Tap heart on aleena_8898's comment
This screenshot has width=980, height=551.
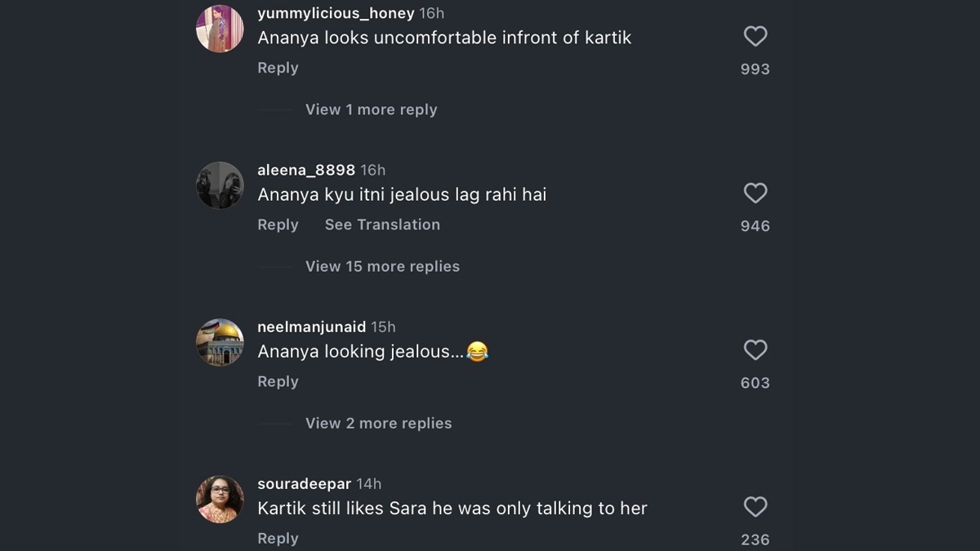[x=755, y=193]
